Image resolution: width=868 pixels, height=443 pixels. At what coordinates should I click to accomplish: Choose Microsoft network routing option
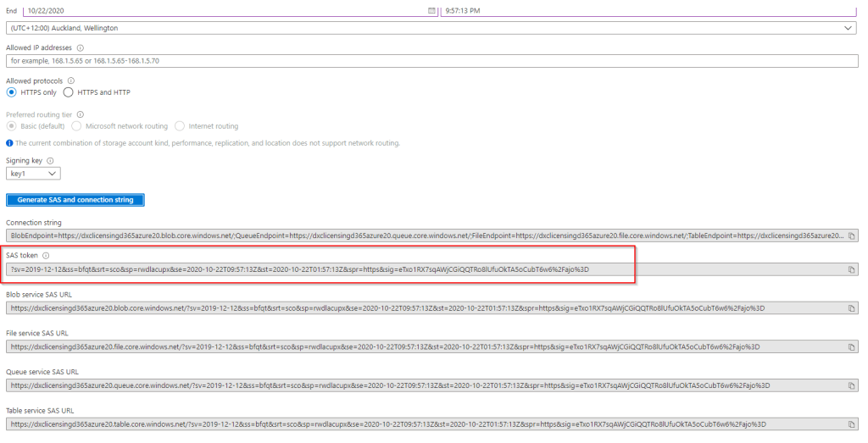[x=77, y=126]
